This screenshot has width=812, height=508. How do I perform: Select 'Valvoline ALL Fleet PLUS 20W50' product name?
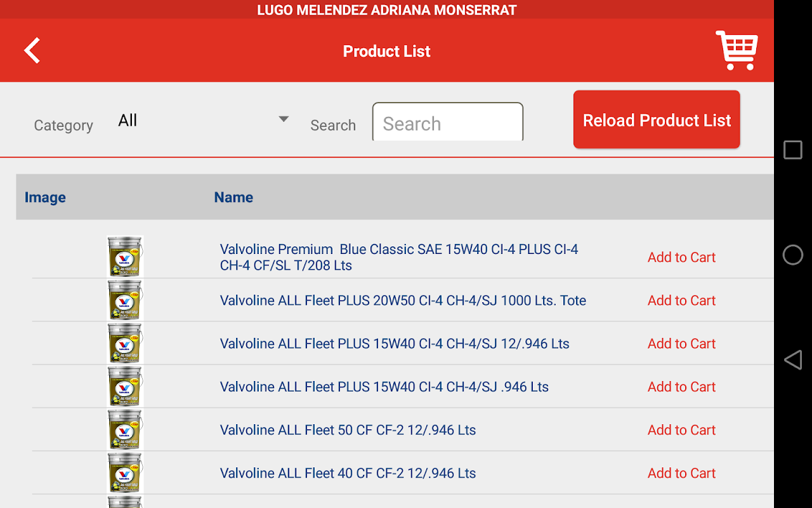tap(403, 300)
